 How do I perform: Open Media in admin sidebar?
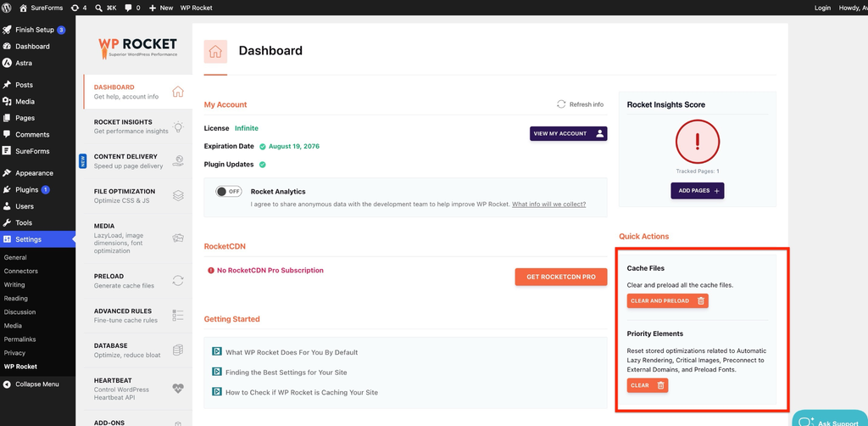point(37,101)
